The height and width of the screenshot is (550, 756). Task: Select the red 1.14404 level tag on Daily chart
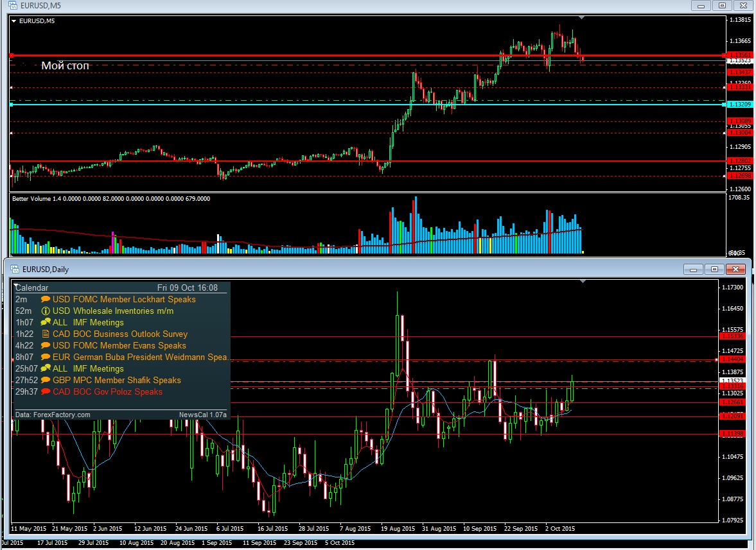(x=733, y=359)
